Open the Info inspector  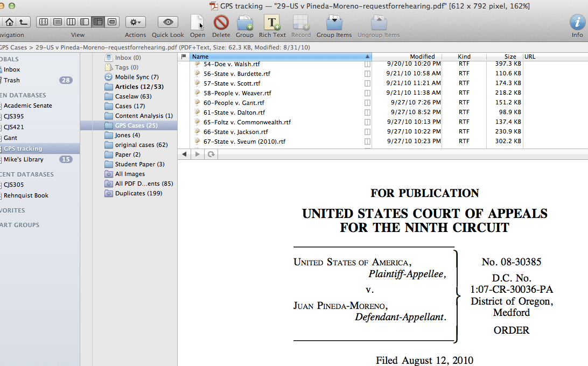577,23
